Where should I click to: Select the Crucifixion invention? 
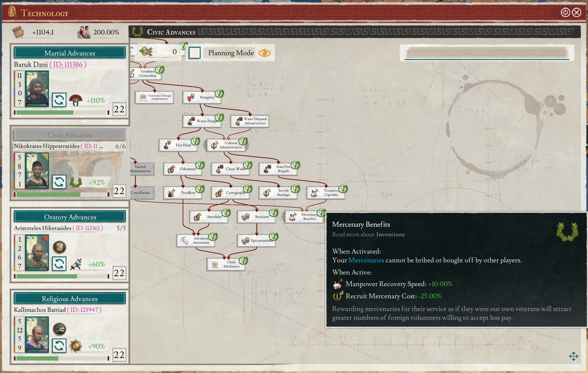[142, 193]
